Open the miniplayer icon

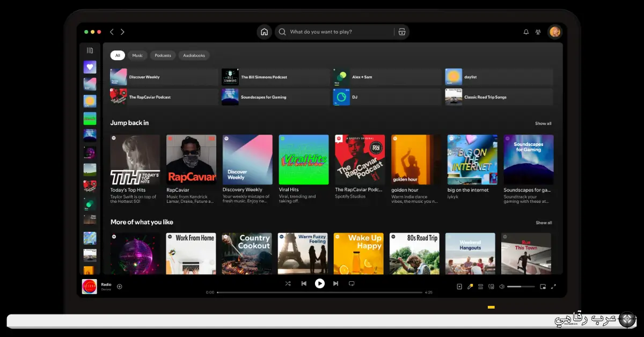(x=543, y=287)
